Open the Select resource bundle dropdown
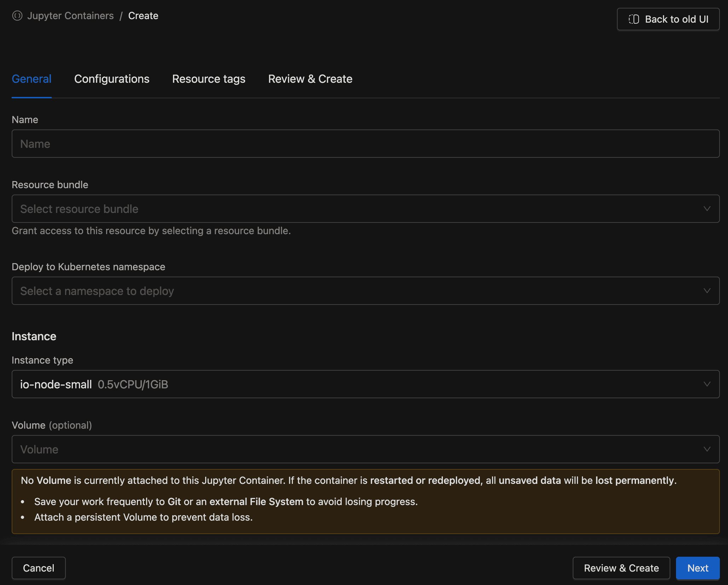 coord(354,209)
